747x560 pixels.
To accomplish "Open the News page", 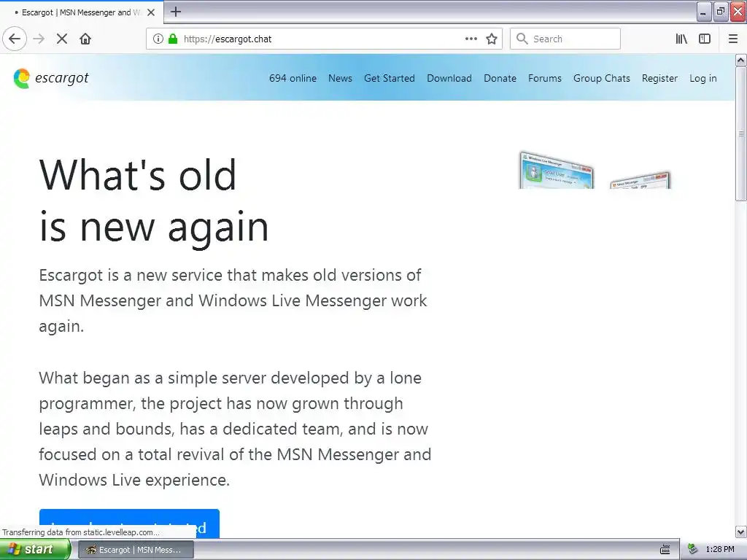I will (x=340, y=78).
